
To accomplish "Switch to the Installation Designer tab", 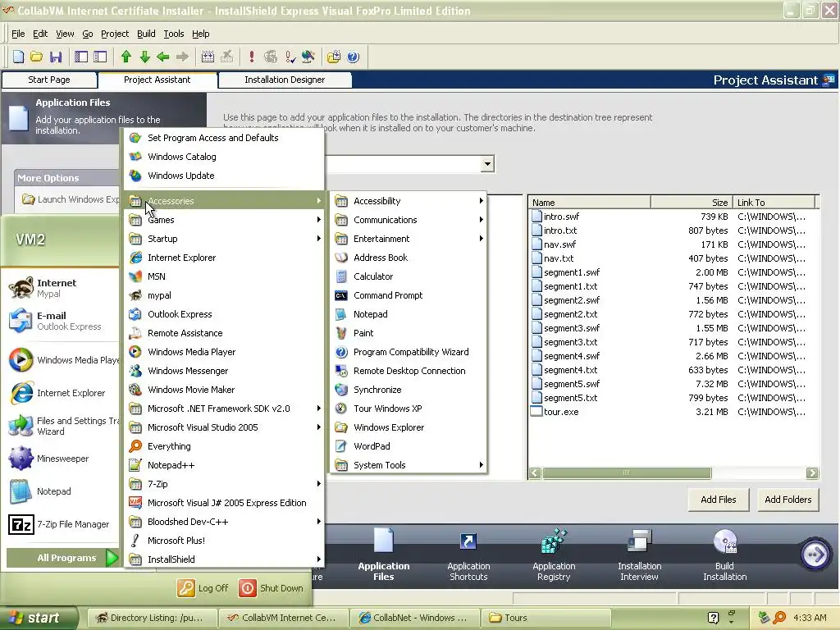I will pyautogui.click(x=285, y=80).
